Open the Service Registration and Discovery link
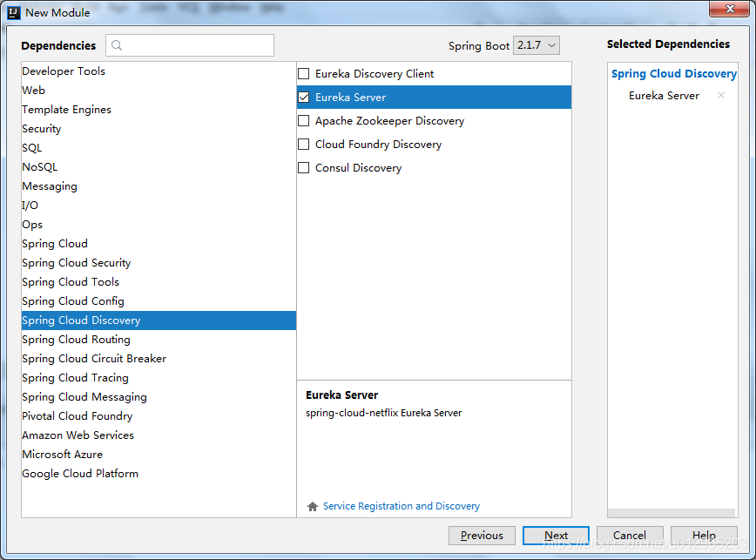This screenshot has height=560, width=756. (x=402, y=506)
